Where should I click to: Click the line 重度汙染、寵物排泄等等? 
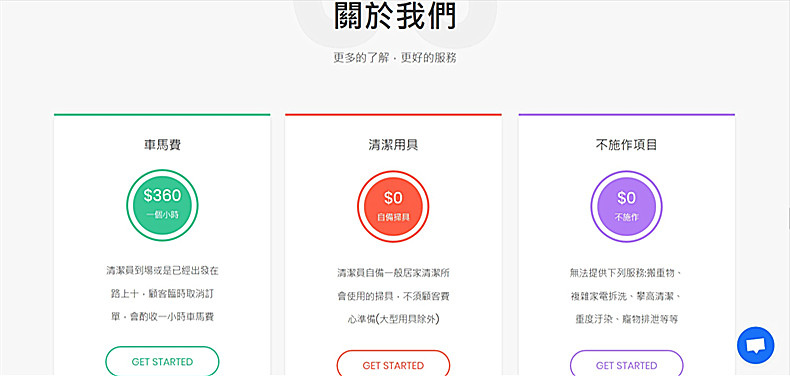pyautogui.click(x=626, y=320)
